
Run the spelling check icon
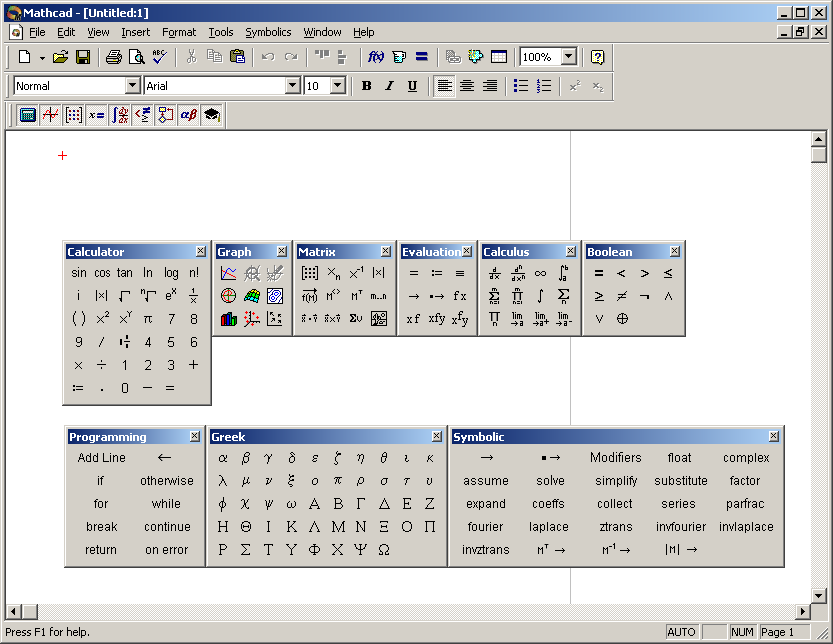[159, 57]
